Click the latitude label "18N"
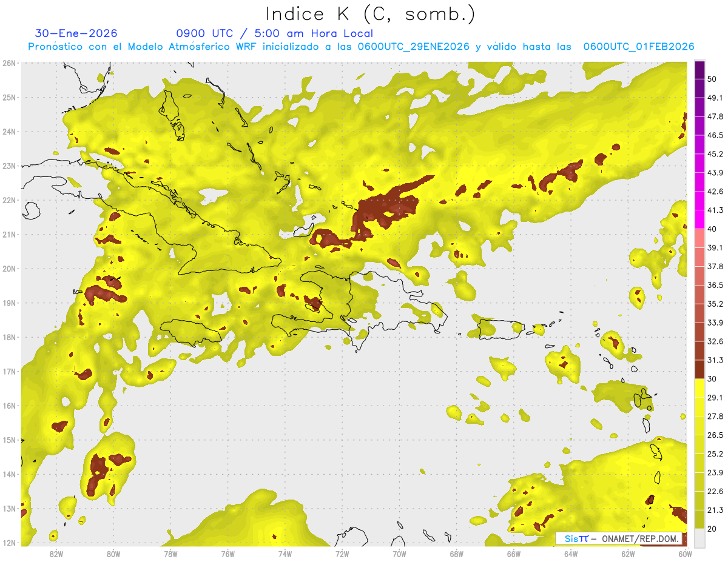 point(9,337)
